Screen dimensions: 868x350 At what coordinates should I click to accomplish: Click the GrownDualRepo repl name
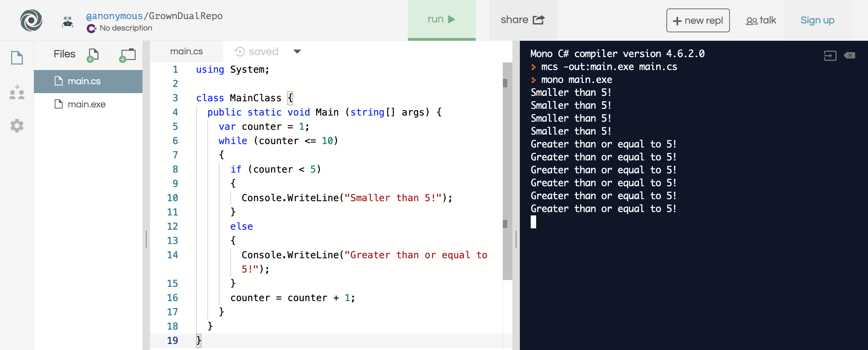pos(186,16)
